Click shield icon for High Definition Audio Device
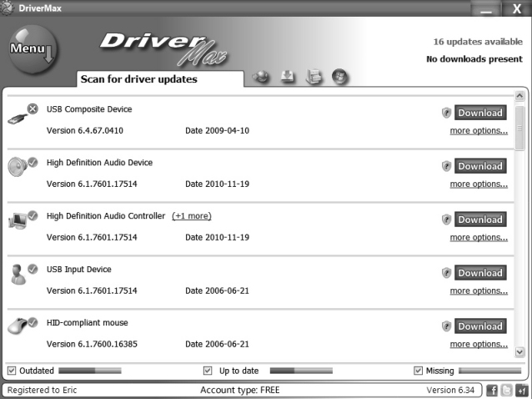The image size is (532, 399). [446, 166]
